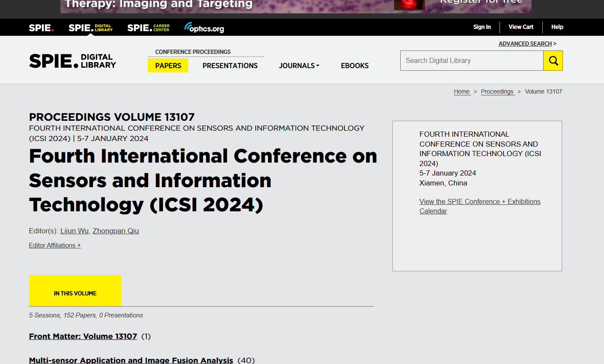
Task: Go to Proceedings breadcrumb
Action: tap(497, 91)
